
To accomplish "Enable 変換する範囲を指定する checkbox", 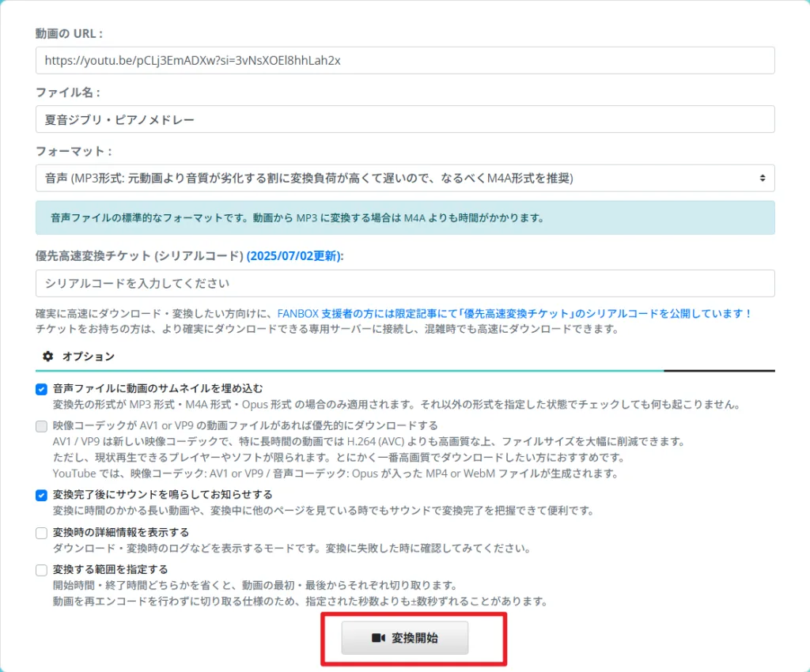I will 41,570.
